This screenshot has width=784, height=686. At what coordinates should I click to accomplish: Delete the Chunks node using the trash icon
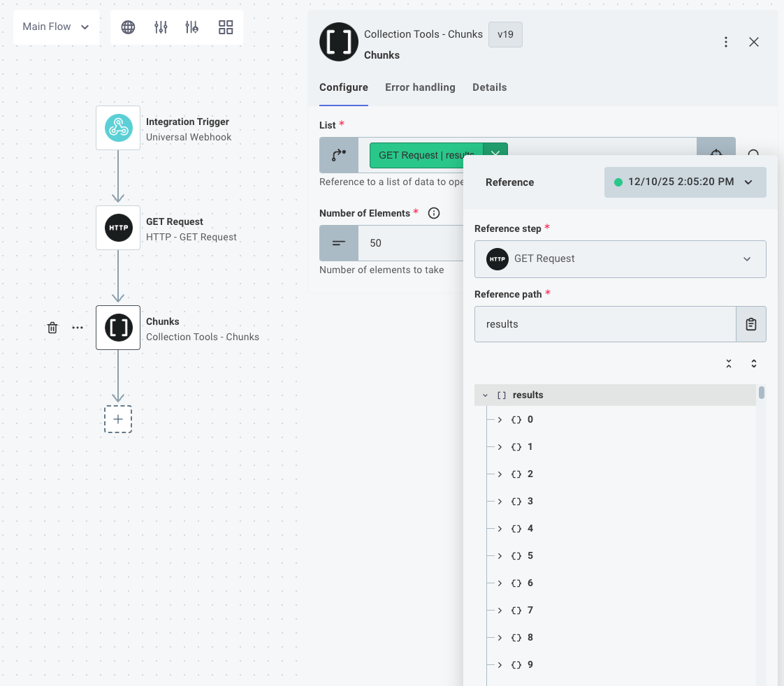click(52, 327)
